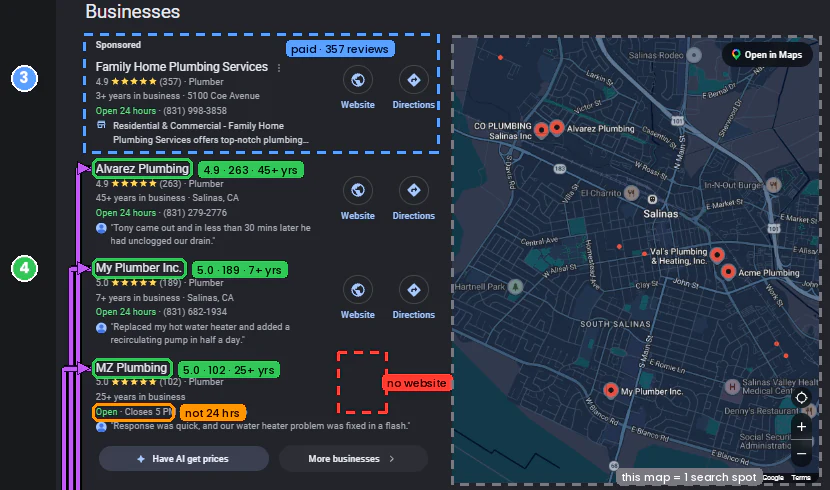
Task: Open Family Home Plumbing Services listing title
Action: (x=182, y=67)
